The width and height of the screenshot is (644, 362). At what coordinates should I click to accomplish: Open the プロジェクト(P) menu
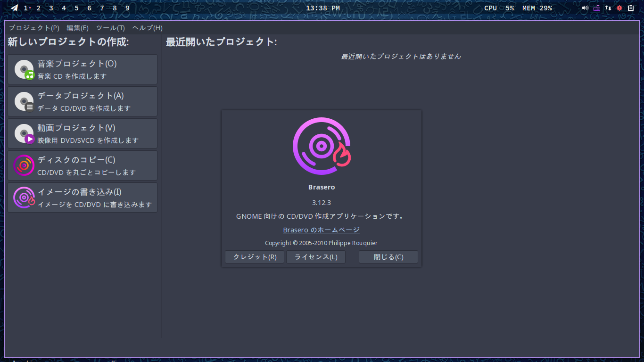click(x=34, y=28)
